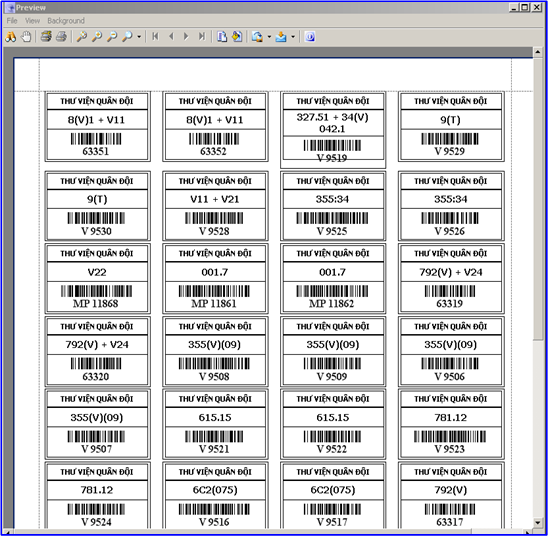Go to the first page button
This screenshot has width=548, height=536.
click(156, 37)
